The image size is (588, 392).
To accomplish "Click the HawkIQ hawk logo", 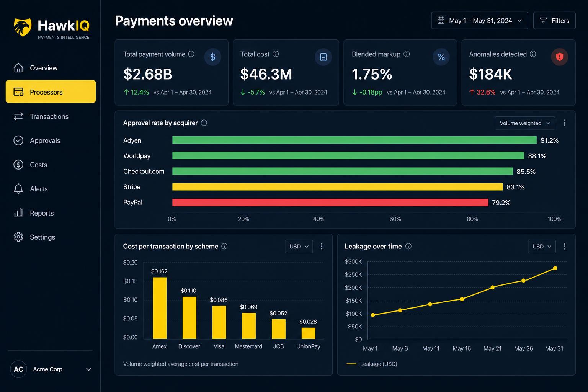I will [23, 27].
